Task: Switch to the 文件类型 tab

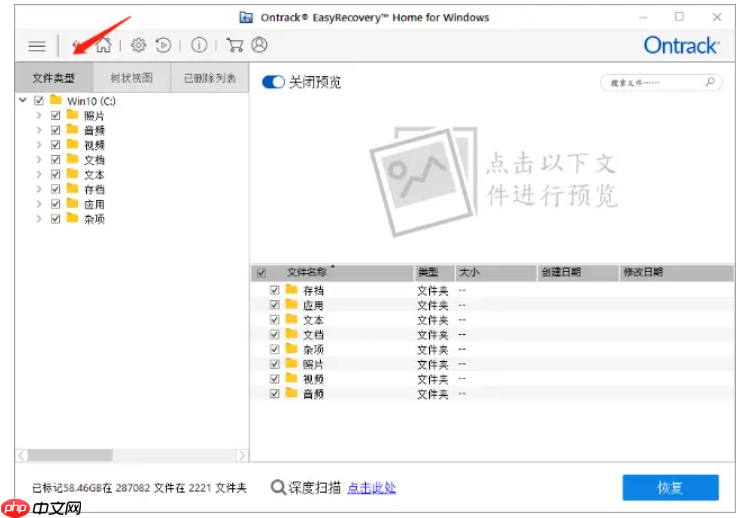Action: (x=54, y=78)
